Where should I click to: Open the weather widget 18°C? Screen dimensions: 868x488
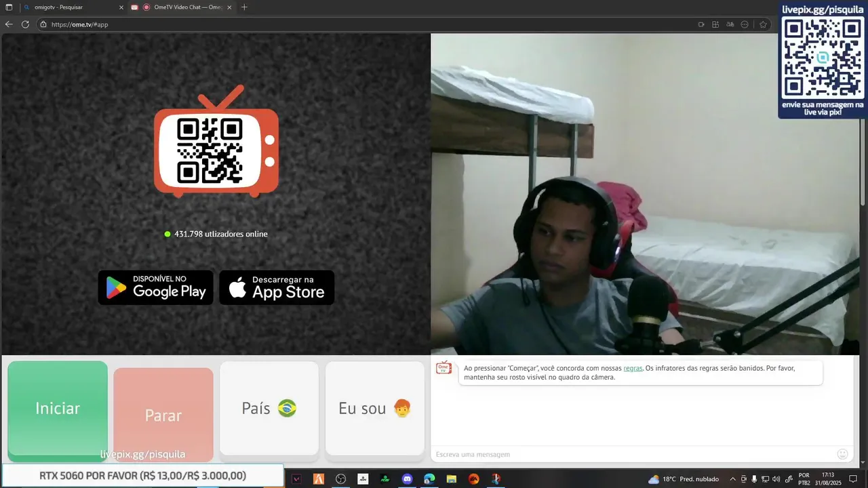point(684,479)
